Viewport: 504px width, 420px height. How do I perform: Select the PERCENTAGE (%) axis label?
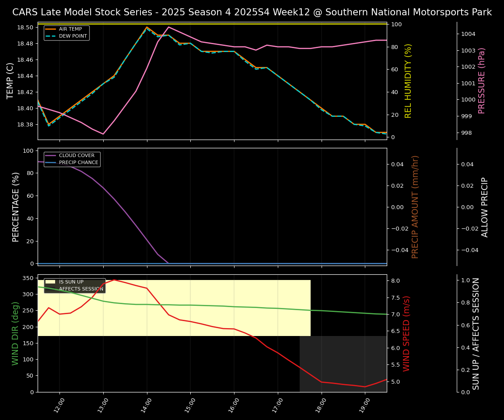click(16, 207)
